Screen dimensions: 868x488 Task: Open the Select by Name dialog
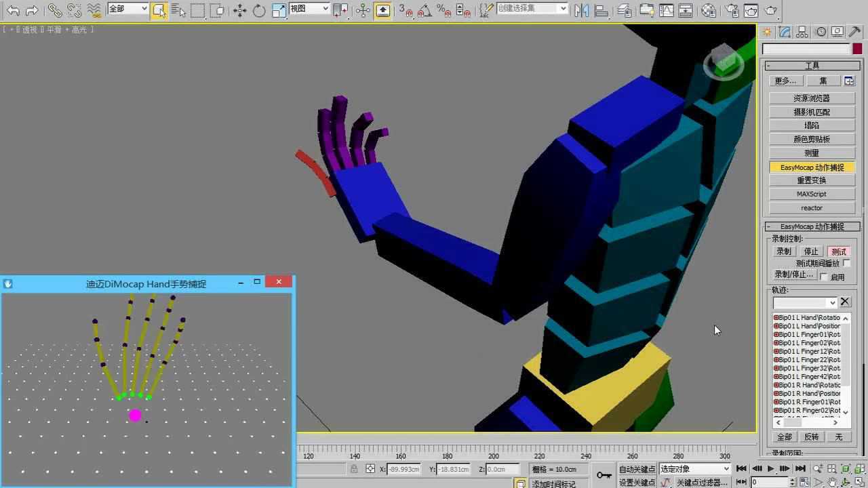(178, 10)
